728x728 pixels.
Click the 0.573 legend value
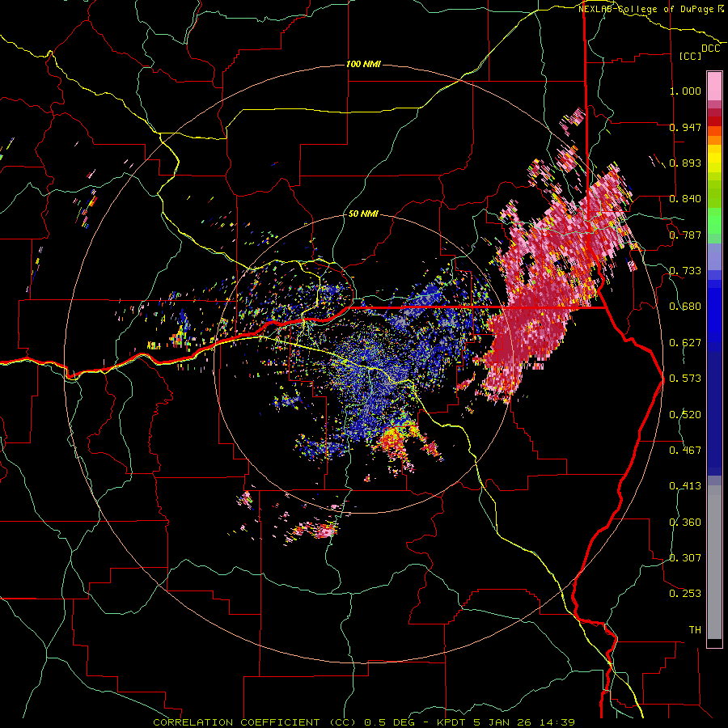[x=685, y=379]
